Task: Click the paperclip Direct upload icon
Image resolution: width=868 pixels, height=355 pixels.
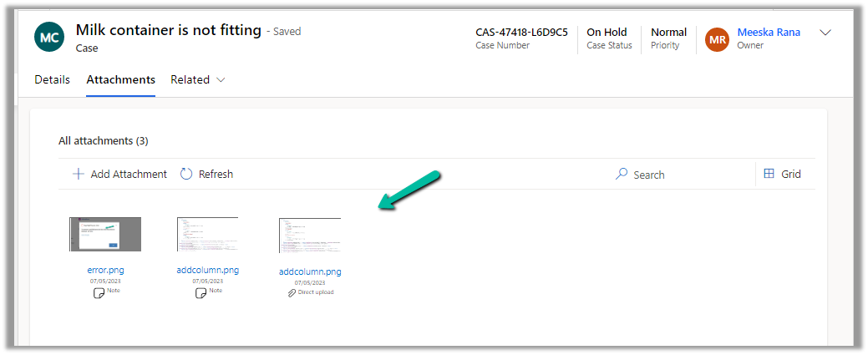Action: coord(292,292)
